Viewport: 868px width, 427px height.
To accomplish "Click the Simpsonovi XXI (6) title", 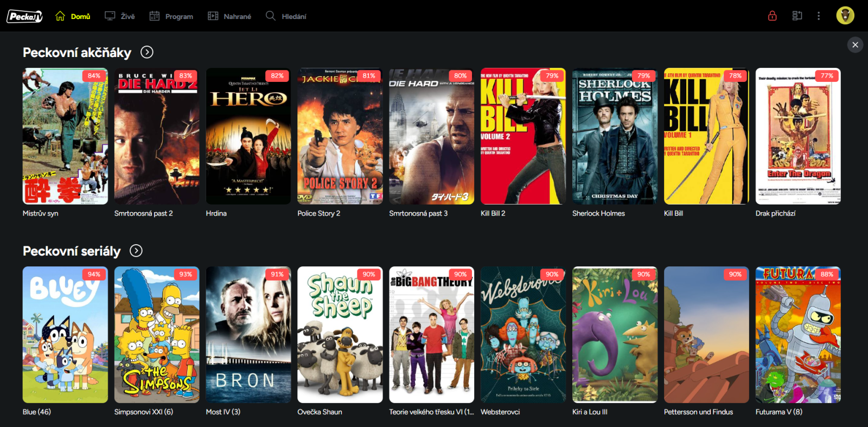I will (144, 412).
